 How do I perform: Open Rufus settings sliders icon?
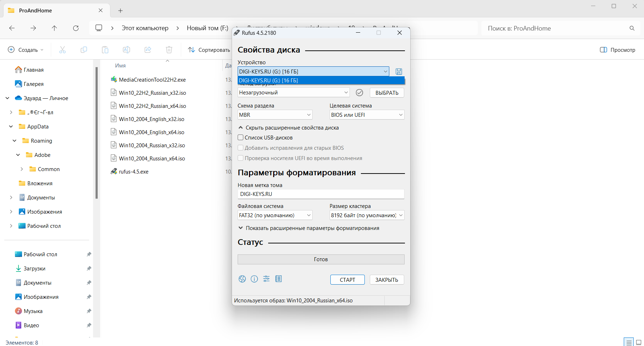pyautogui.click(x=266, y=279)
